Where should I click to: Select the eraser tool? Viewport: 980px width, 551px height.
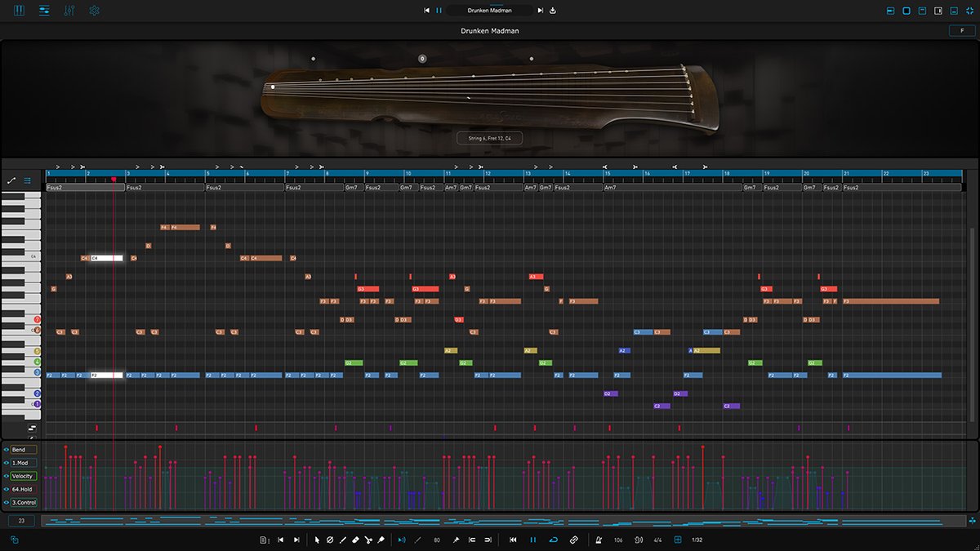355,540
